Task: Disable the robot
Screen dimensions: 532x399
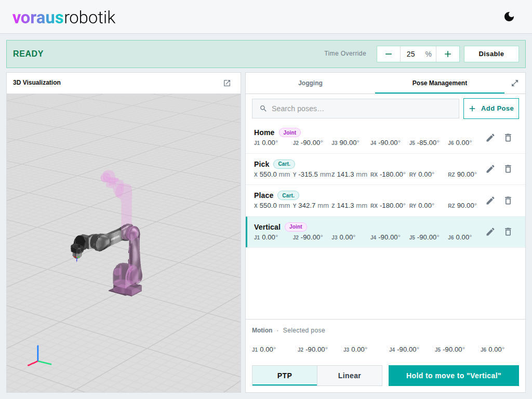Action: tap(491, 54)
